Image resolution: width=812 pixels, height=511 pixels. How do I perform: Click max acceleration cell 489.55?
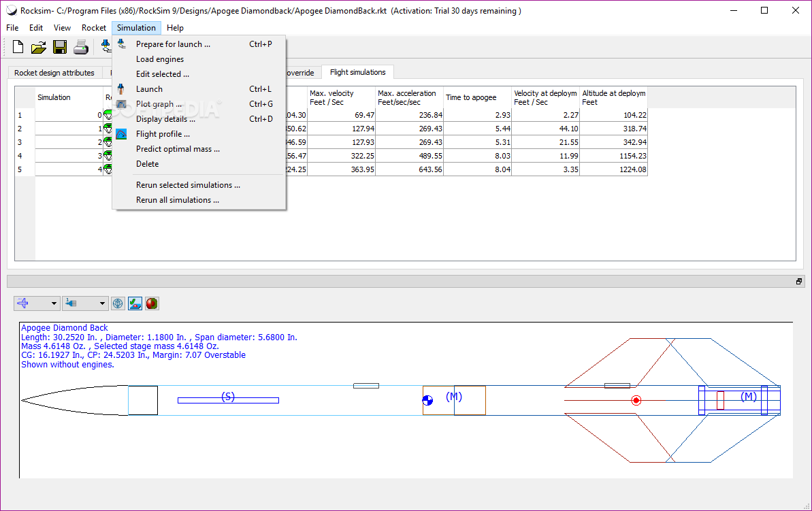pyautogui.click(x=409, y=156)
